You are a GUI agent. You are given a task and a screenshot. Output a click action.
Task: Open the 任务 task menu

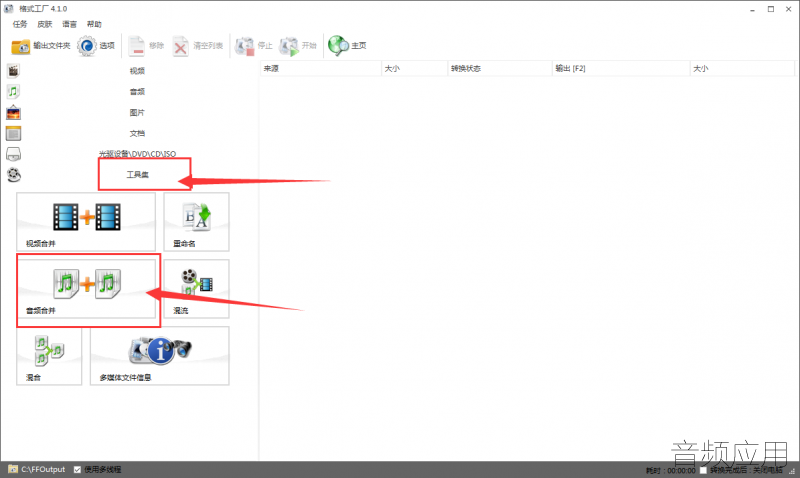(x=20, y=24)
